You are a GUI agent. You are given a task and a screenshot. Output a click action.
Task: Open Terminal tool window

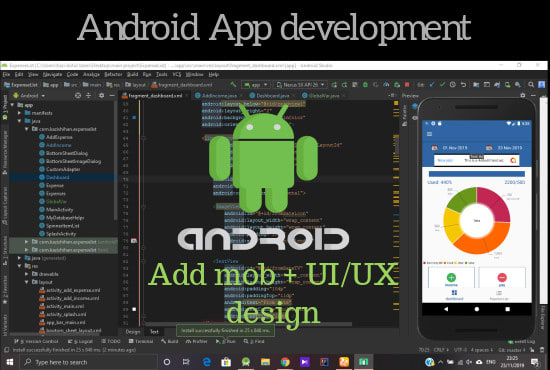(141, 341)
